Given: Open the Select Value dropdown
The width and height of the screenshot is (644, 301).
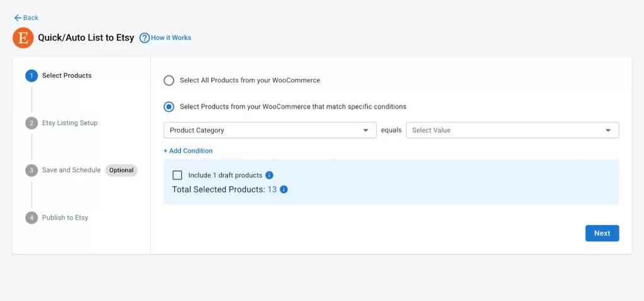Looking at the screenshot, I should (x=513, y=130).
